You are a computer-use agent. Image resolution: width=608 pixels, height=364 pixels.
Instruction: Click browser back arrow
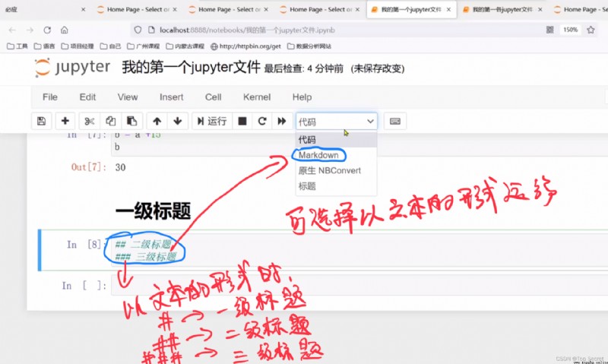12,30
